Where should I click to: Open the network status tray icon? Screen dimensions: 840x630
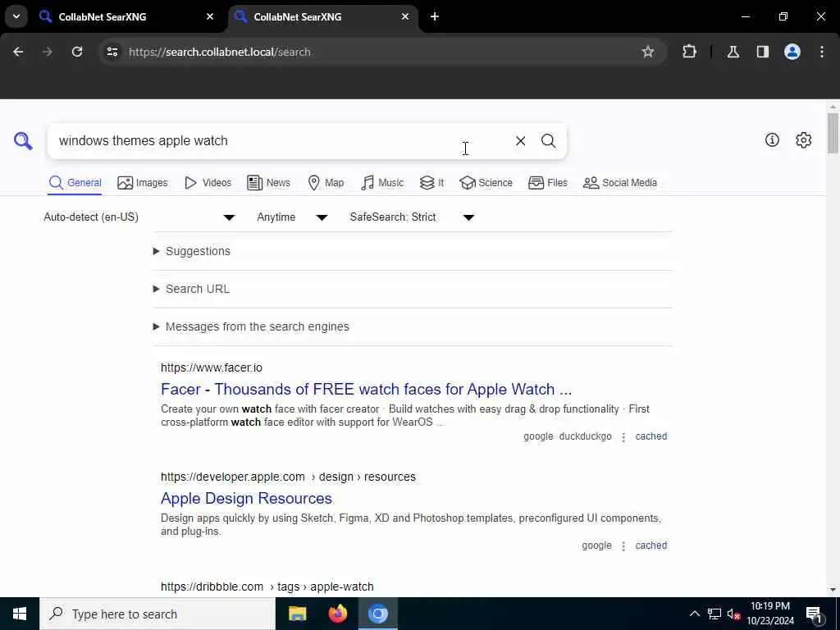pos(714,614)
